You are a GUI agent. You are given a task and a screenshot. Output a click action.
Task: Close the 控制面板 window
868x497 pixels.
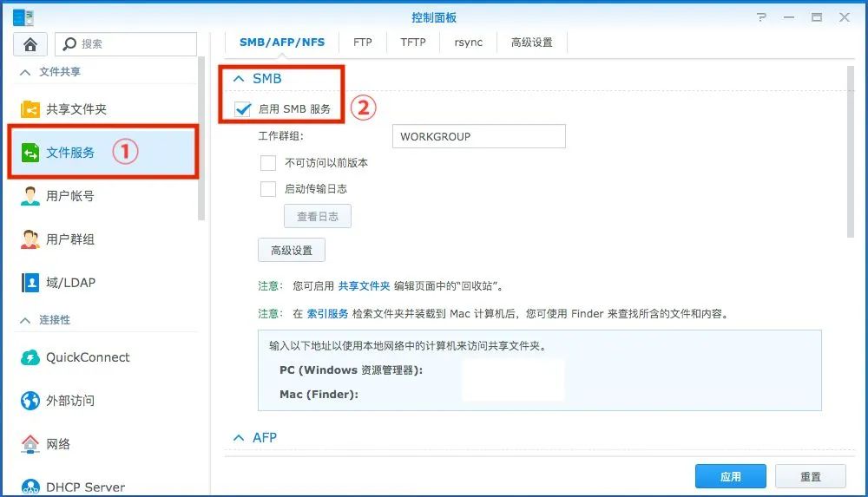845,17
